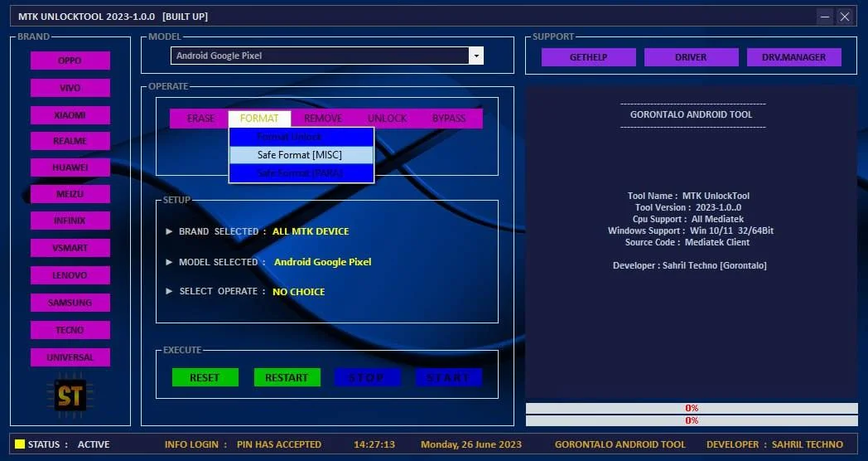Select the VSMART brand
868x461 pixels.
click(70, 248)
